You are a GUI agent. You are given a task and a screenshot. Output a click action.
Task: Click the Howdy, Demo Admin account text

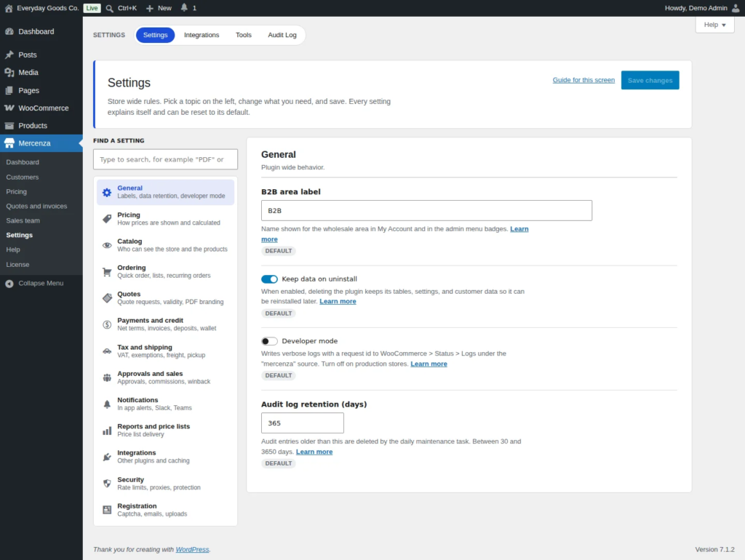696,8
